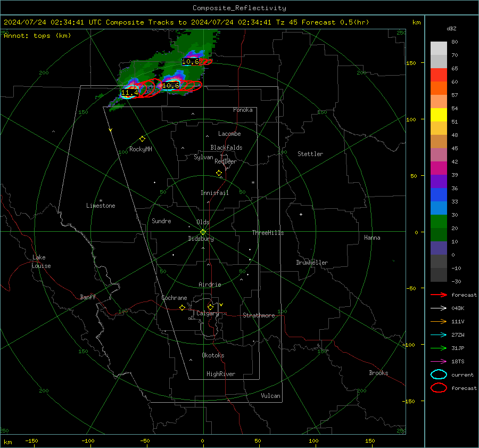Click the yellow diamond marker above Calgary label
479x448 pixels.
[210, 307]
